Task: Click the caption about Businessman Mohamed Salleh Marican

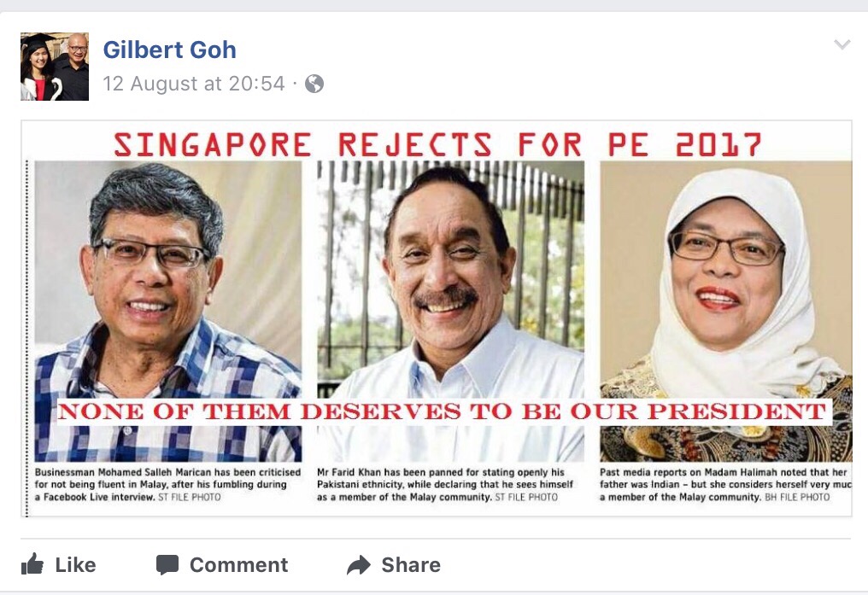Action: [167, 484]
